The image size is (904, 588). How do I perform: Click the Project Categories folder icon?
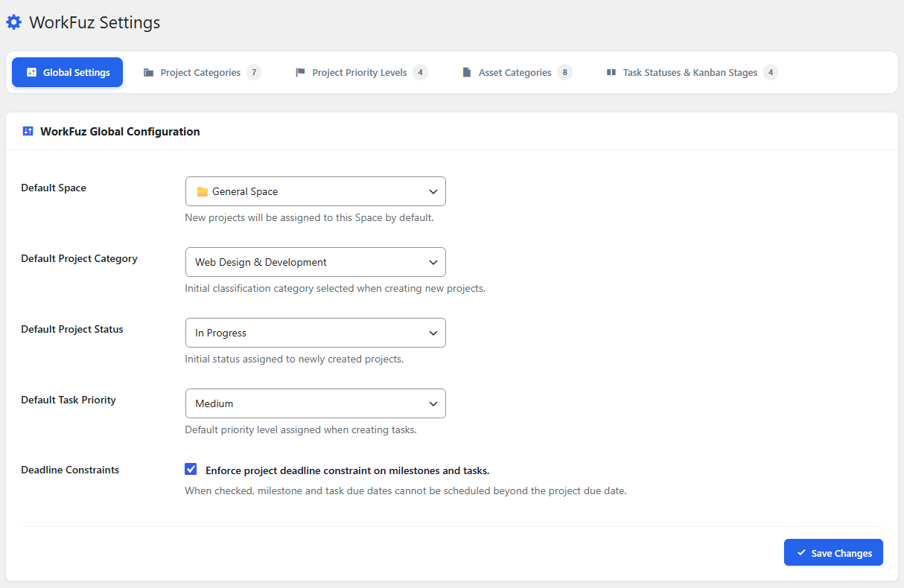coord(149,73)
